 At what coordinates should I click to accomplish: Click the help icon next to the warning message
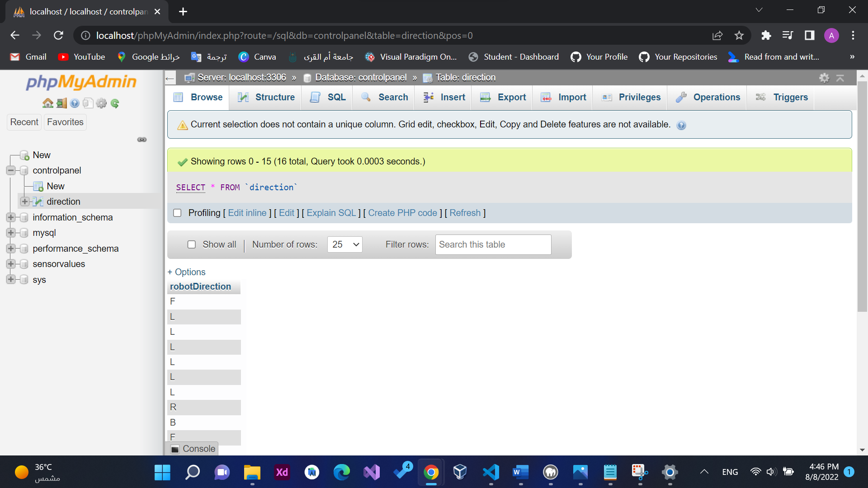tap(681, 125)
